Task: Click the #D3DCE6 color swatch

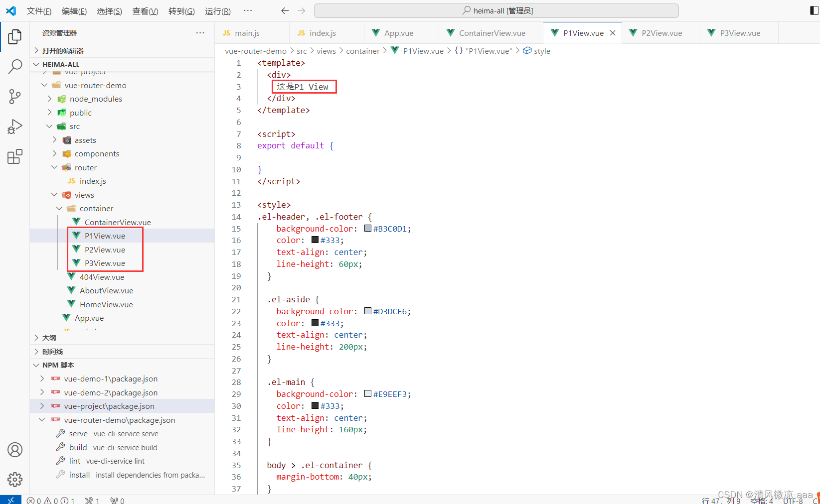Action: pos(368,311)
